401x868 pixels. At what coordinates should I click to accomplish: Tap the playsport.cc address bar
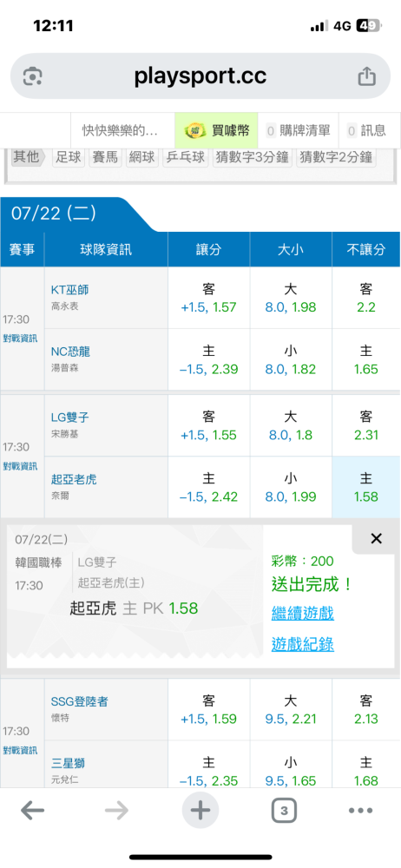tap(200, 76)
